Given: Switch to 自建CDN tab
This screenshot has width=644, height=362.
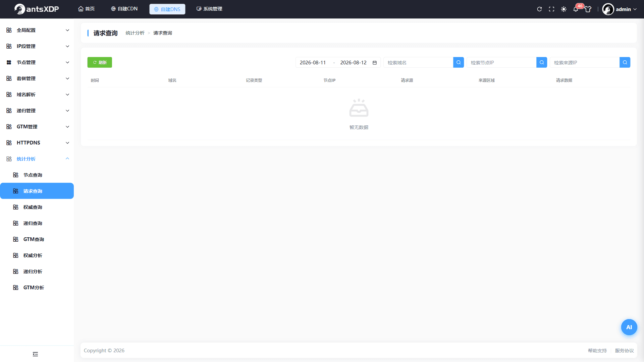Looking at the screenshot, I should (x=124, y=9).
